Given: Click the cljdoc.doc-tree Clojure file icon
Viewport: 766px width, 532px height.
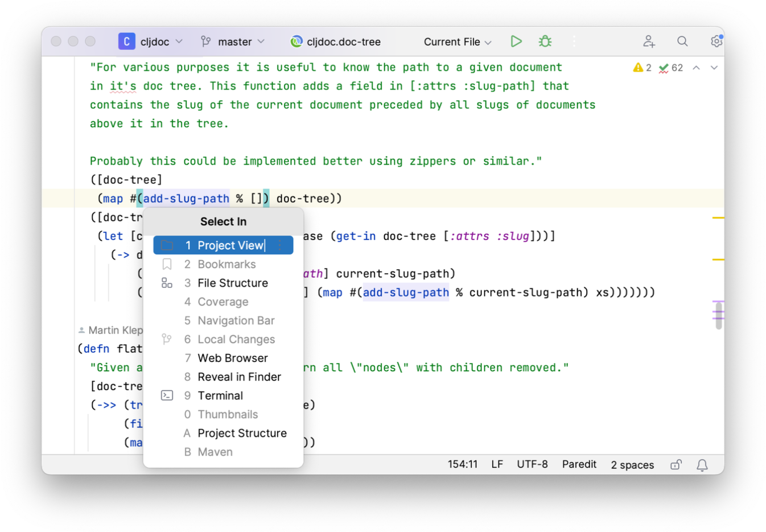Looking at the screenshot, I should pos(296,42).
